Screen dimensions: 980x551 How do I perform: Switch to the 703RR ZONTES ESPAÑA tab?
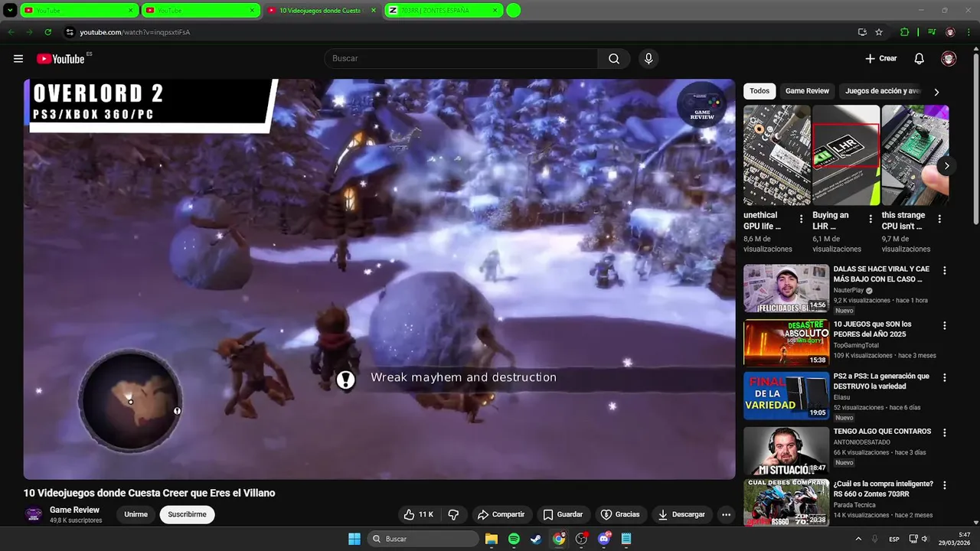click(444, 11)
